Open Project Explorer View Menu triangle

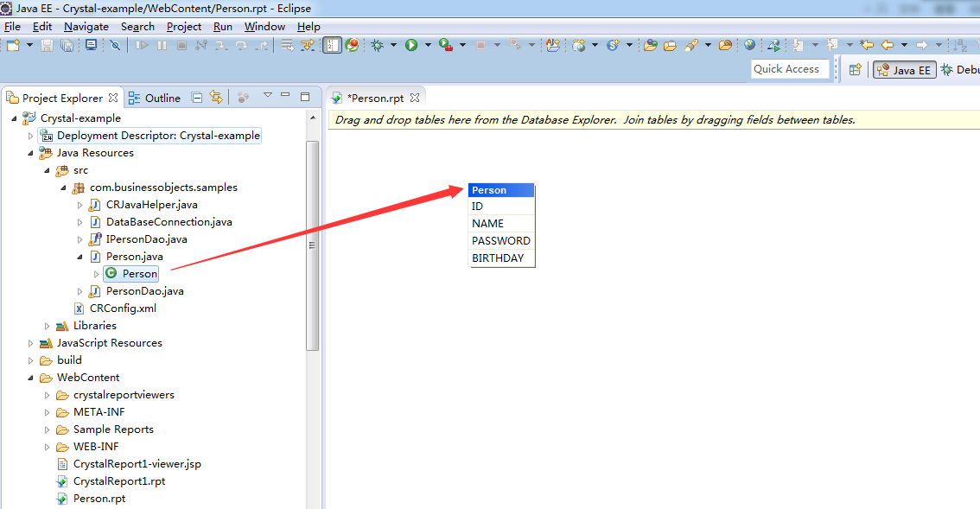pyautogui.click(x=268, y=95)
